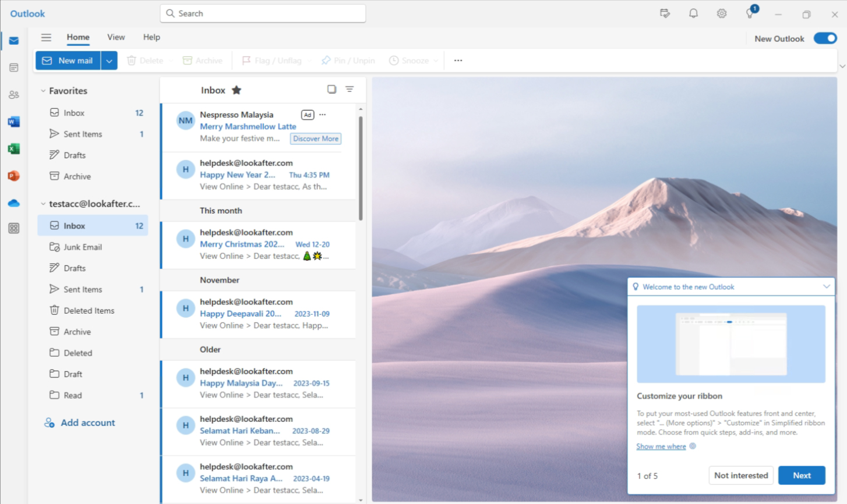
Task: Open the Settings gear icon
Action: pyautogui.click(x=721, y=13)
